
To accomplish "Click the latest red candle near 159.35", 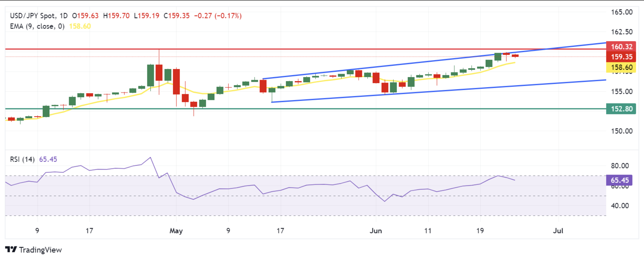I will pyautogui.click(x=515, y=56).
